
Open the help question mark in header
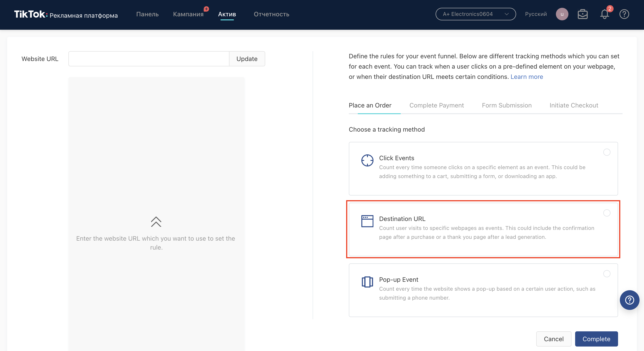point(624,14)
